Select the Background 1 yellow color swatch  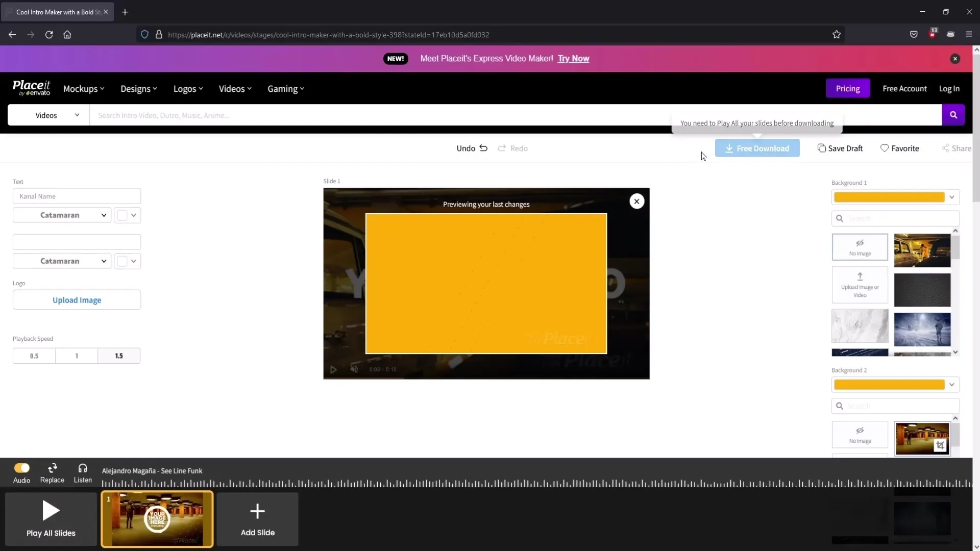[889, 197]
